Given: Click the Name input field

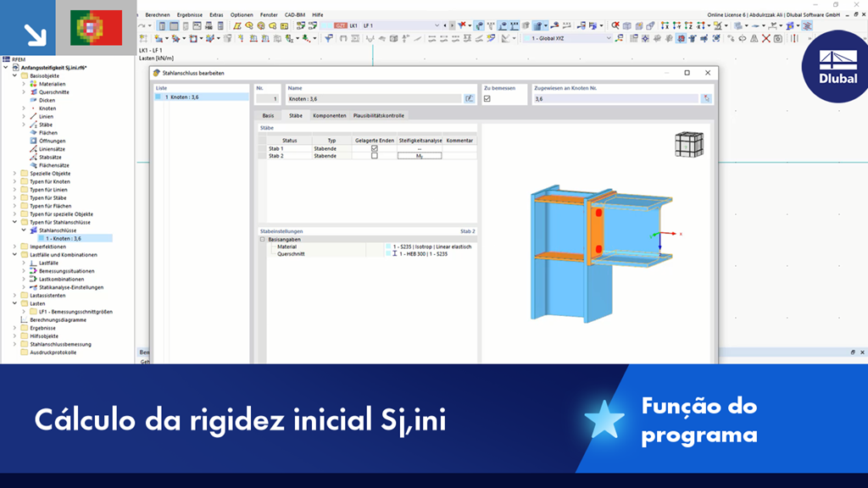Looking at the screenshot, I should (374, 98).
